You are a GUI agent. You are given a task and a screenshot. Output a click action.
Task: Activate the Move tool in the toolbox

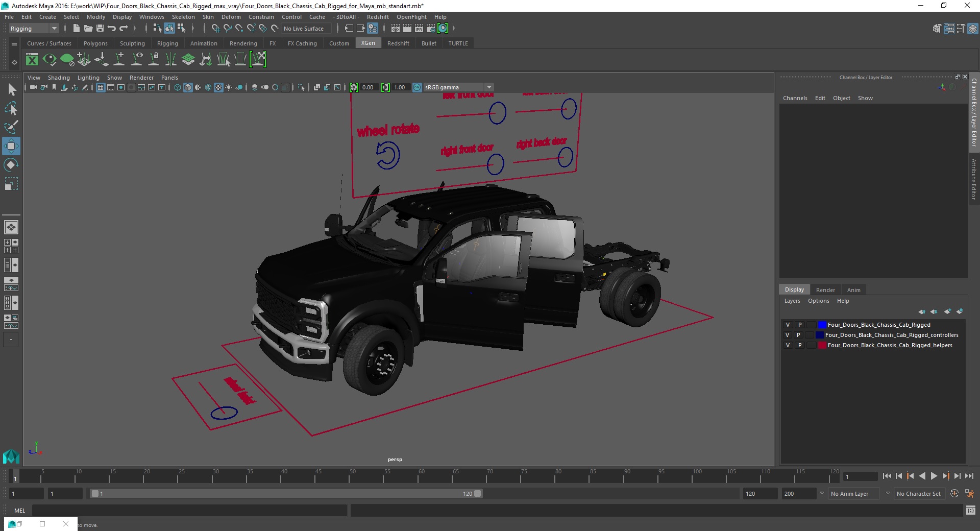coord(11,146)
